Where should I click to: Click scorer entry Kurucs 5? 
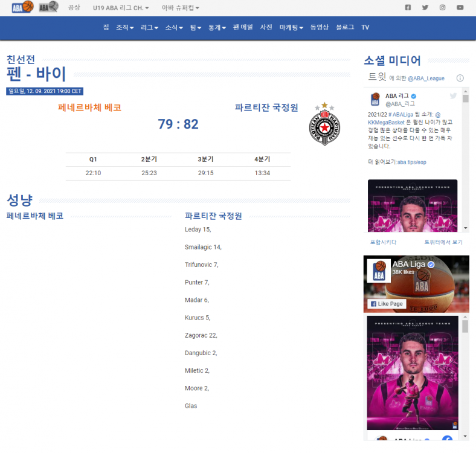coord(198,318)
